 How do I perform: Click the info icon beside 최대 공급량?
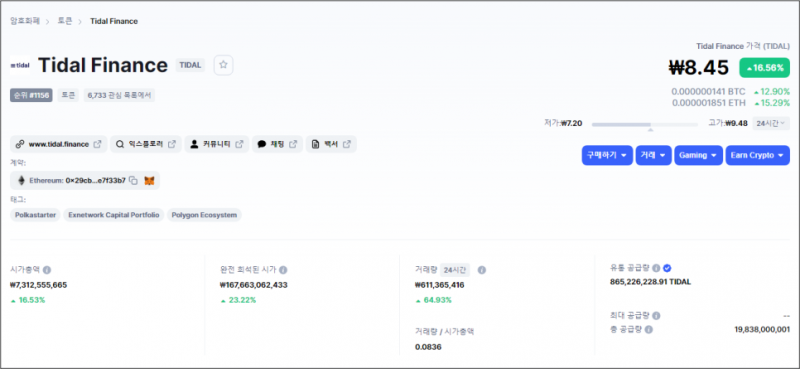point(656,316)
